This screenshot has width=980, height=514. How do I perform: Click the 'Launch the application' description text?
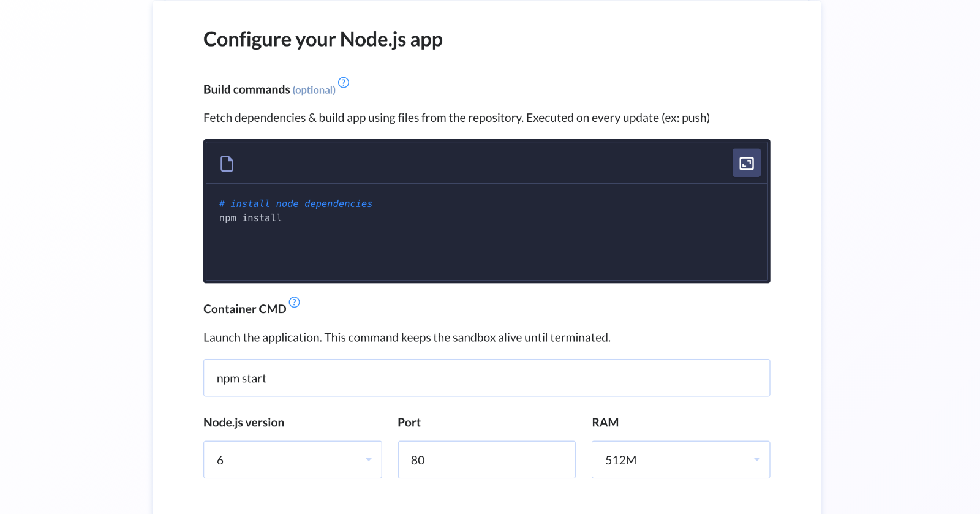coord(407,338)
